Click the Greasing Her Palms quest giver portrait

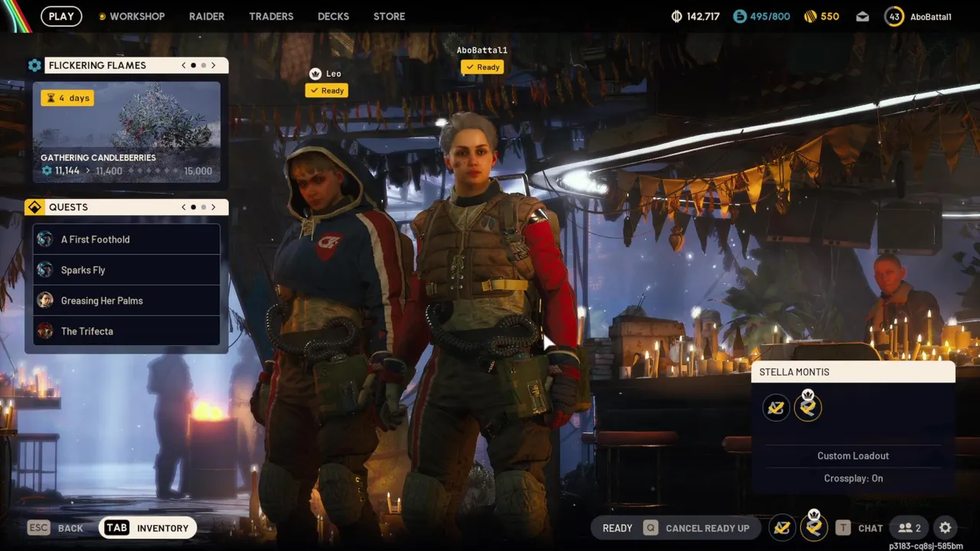point(45,301)
